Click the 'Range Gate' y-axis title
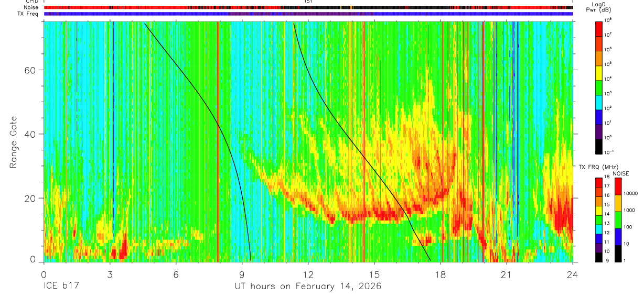 click(x=13, y=142)
